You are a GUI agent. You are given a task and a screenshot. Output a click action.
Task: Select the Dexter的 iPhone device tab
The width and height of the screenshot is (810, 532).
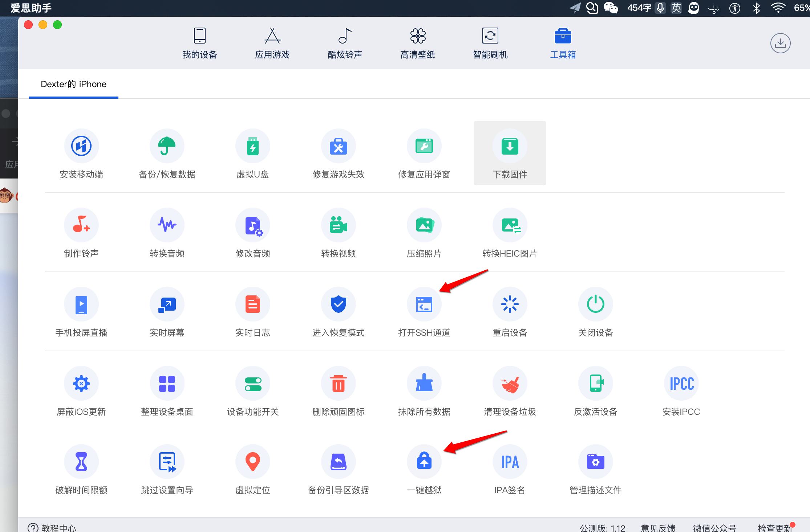[x=74, y=84]
